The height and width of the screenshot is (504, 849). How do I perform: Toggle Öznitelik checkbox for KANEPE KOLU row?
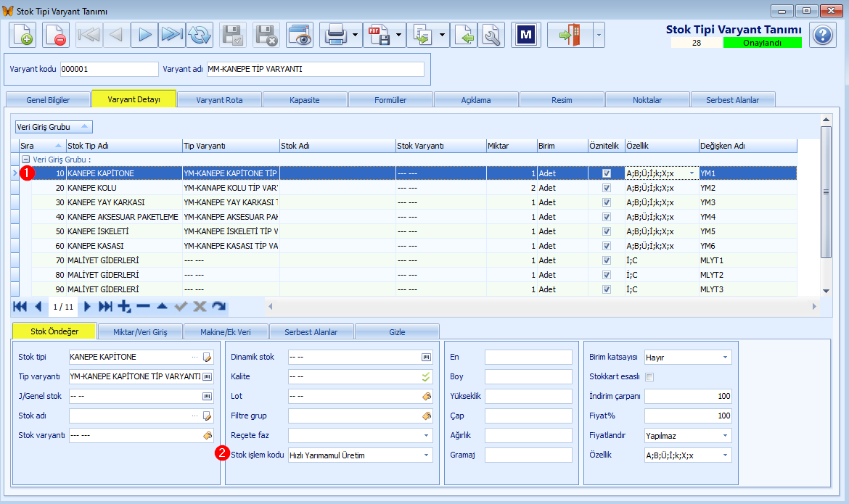point(607,188)
